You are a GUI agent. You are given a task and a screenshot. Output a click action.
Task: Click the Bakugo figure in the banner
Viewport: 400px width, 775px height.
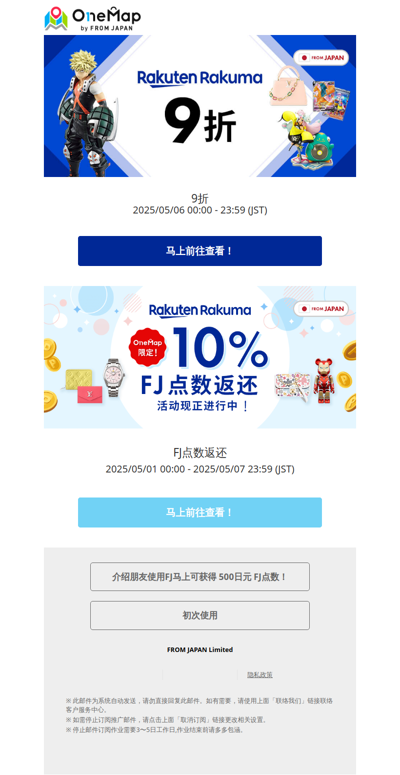coord(90,113)
